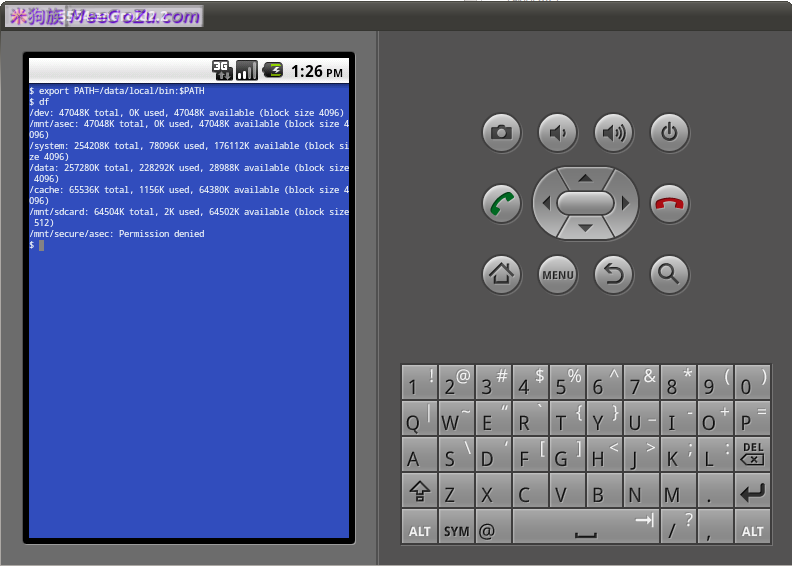Tap the H key

tap(605, 454)
